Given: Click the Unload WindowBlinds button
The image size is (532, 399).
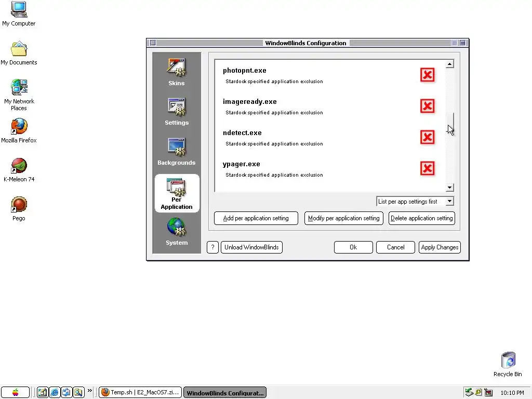Looking at the screenshot, I should click(251, 247).
